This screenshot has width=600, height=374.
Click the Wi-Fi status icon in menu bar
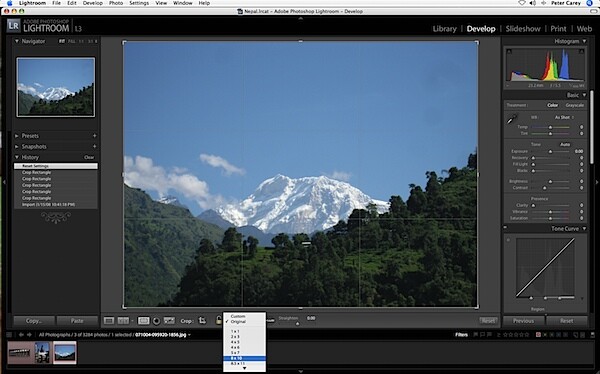point(522,3)
